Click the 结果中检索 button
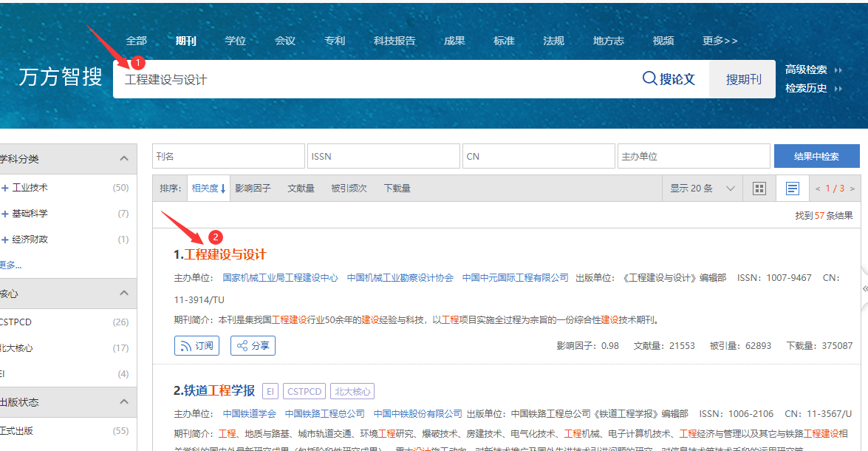 click(816, 157)
